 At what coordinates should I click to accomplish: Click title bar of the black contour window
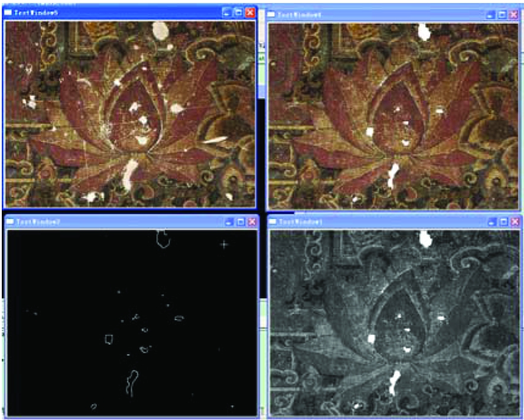[x=118, y=221]
